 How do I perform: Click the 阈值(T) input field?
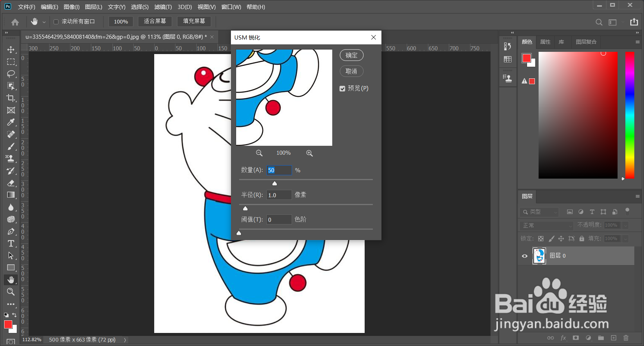pyautogui.click(x=279, y=220)
